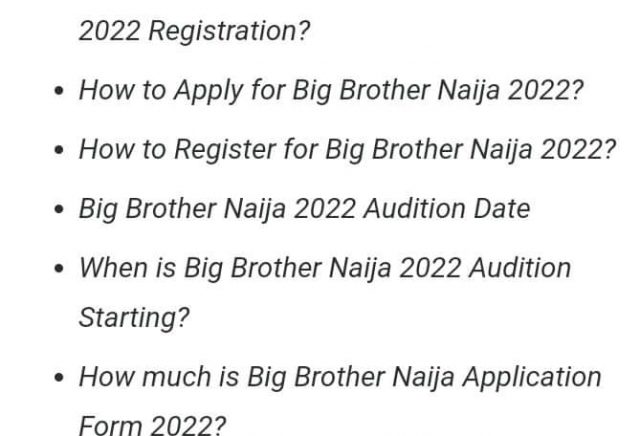
Task: Open 'How to Apply for Big Brother Naija 2022?'
Action: (331, 91)
